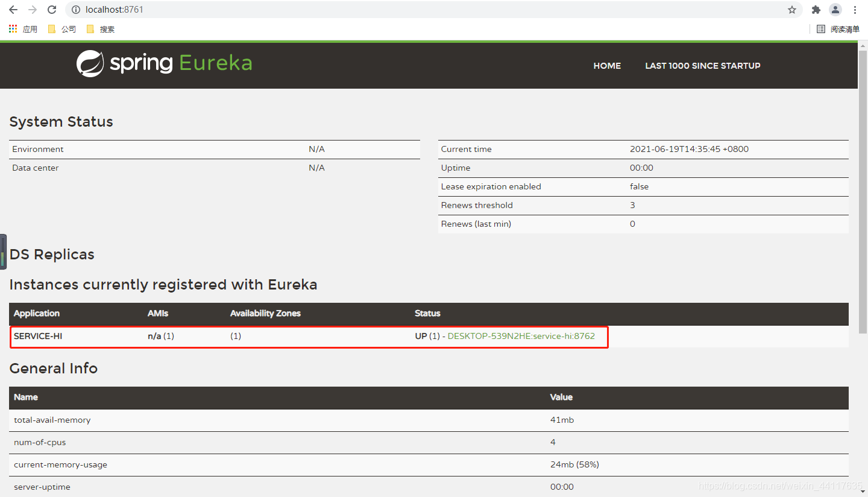
Task: Click Instances currently registered with Eureka heading
Action: coord(163,285)
